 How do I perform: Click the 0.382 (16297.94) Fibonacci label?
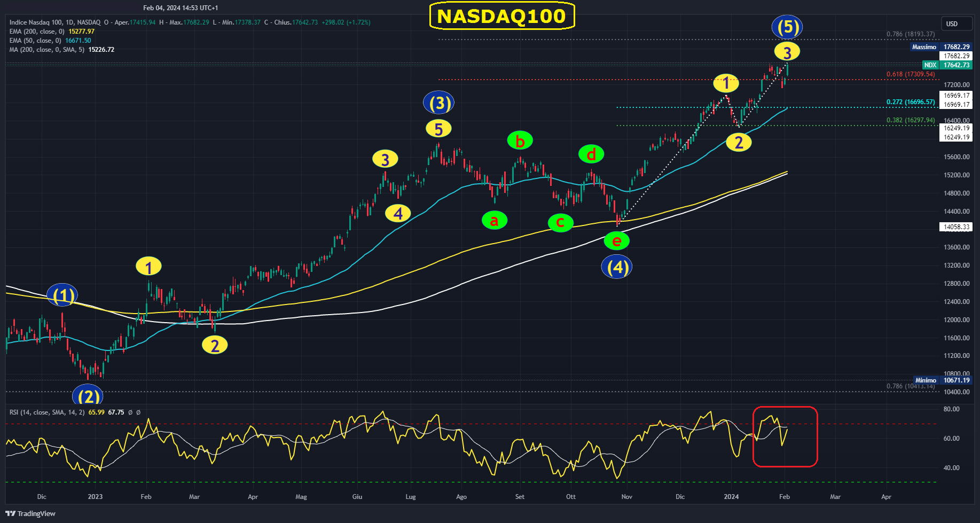click(x=911, y=120)
